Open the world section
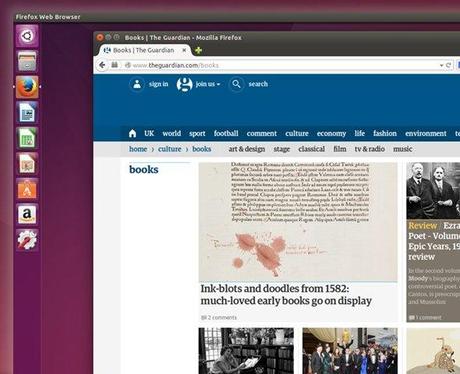Screen dimensions: 460x374 [x=172, y=133]
